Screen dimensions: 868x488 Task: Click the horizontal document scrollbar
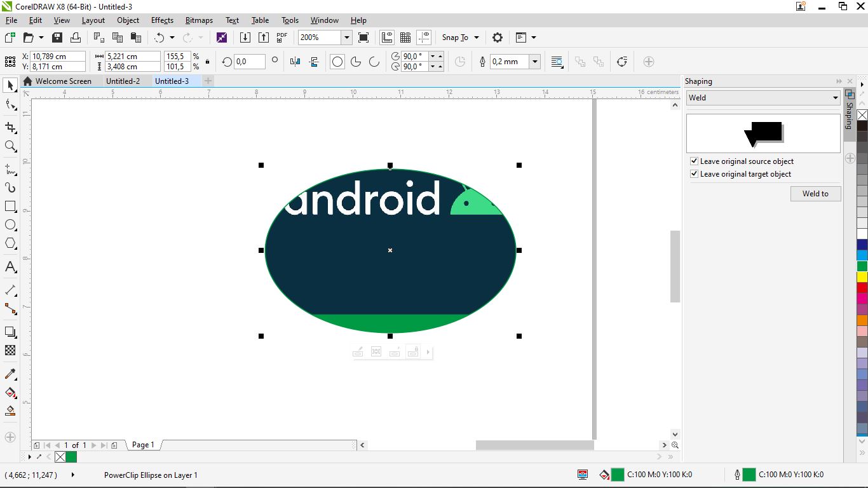coord(534,445)
